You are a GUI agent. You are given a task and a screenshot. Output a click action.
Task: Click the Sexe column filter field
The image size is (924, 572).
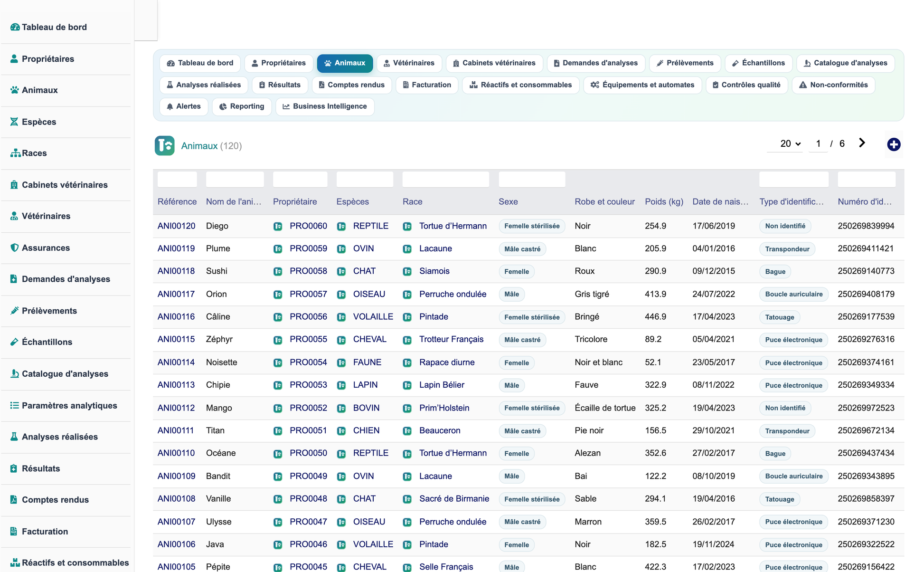point(532,180)
